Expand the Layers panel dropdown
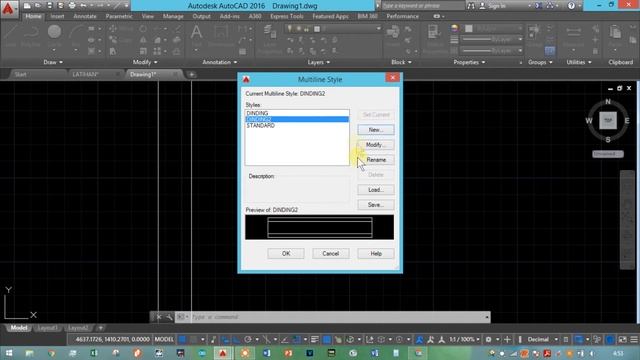This screenshot has width=640, height=360. pyautogui.click(x=318, y=62)
